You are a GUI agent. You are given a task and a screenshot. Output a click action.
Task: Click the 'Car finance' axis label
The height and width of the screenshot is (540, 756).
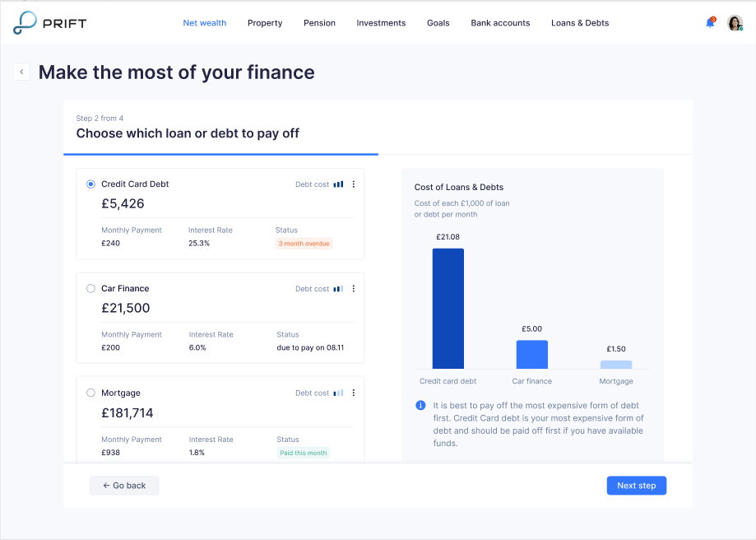531,381
